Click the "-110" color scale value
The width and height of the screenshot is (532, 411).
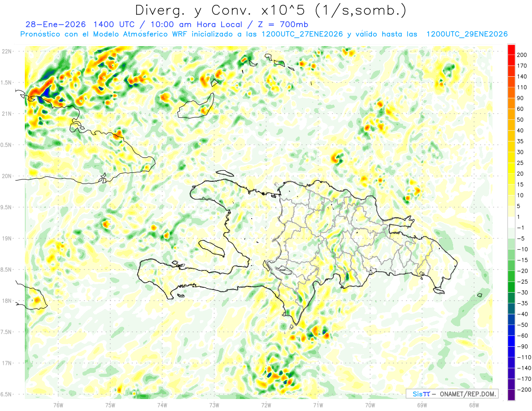tap(524, 357)
